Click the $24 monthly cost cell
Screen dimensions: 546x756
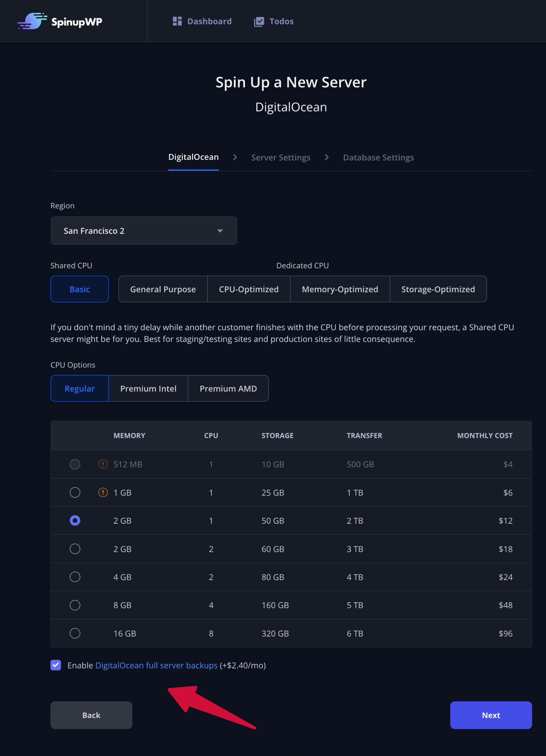(505, 577)
